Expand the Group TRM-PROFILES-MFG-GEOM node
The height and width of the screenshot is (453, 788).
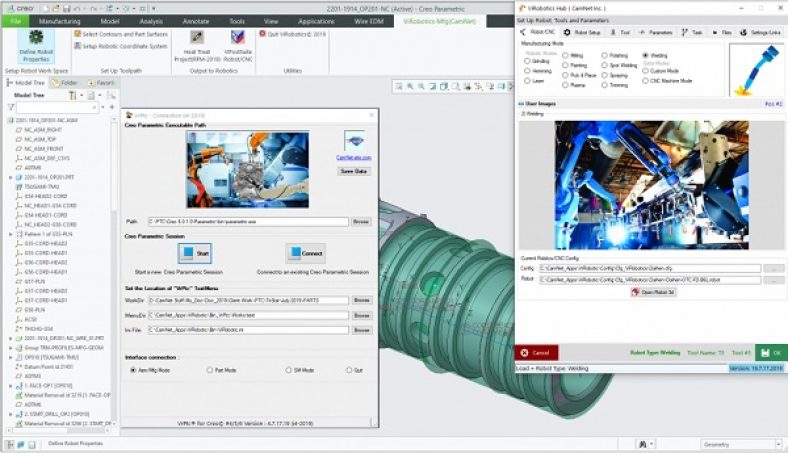click(x=11, y=348)
